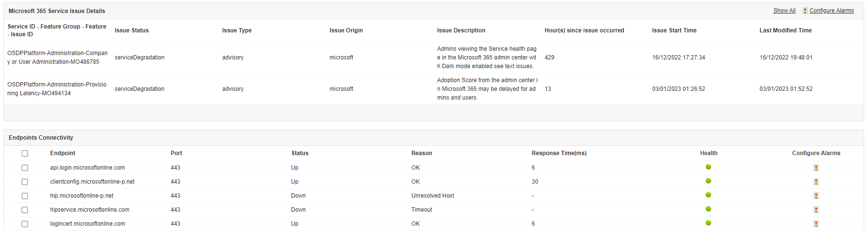868x231 pixels.
Task: Click Configure Alarms icon in header
Action: tap(805, 11)
